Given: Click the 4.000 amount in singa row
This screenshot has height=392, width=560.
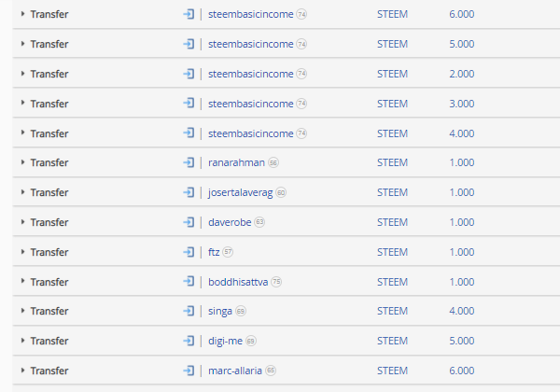Looking at the screenshot, I should click(462, 311).
